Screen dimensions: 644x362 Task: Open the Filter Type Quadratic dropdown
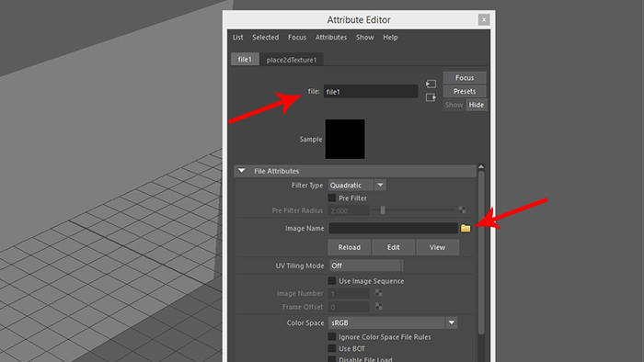(357, 186)
